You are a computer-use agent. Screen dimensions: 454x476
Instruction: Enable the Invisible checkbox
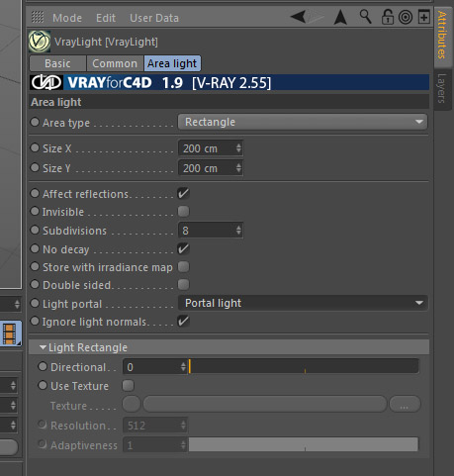click(x=183, y=211)
